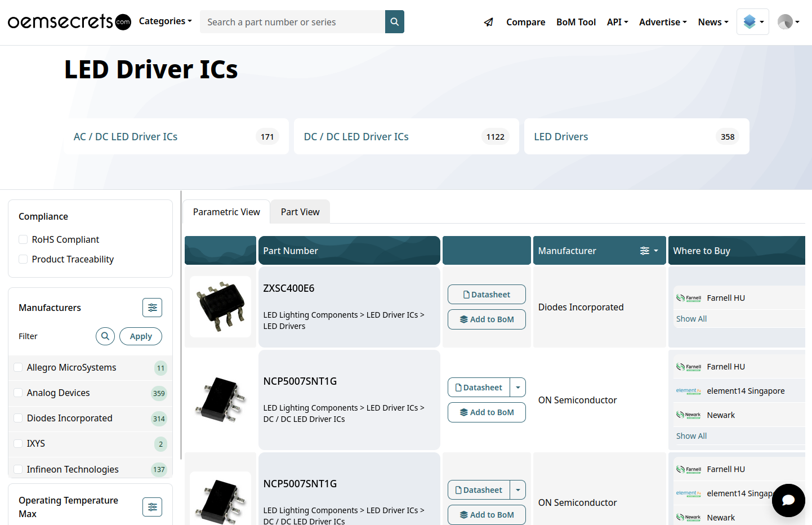Open the BoM Tool menu item
The height and width of the screenshot is (525, 812).
click(575, 22)
